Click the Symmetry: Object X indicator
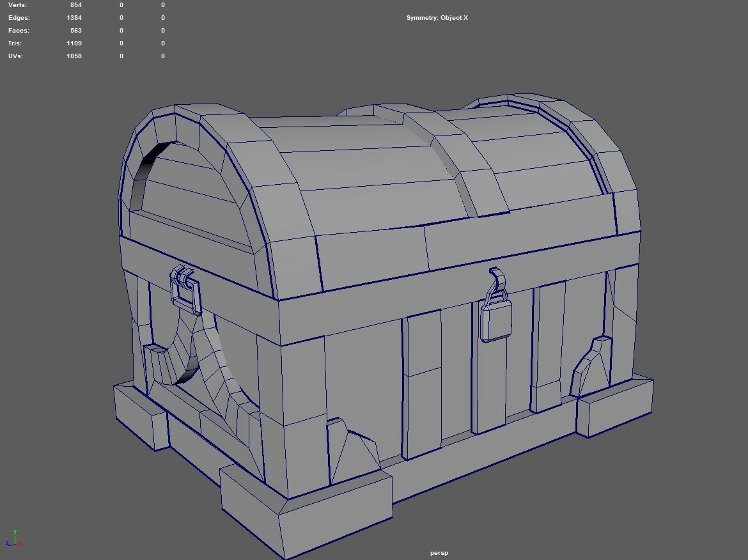The image size is (748, 560). pos(438,18)
